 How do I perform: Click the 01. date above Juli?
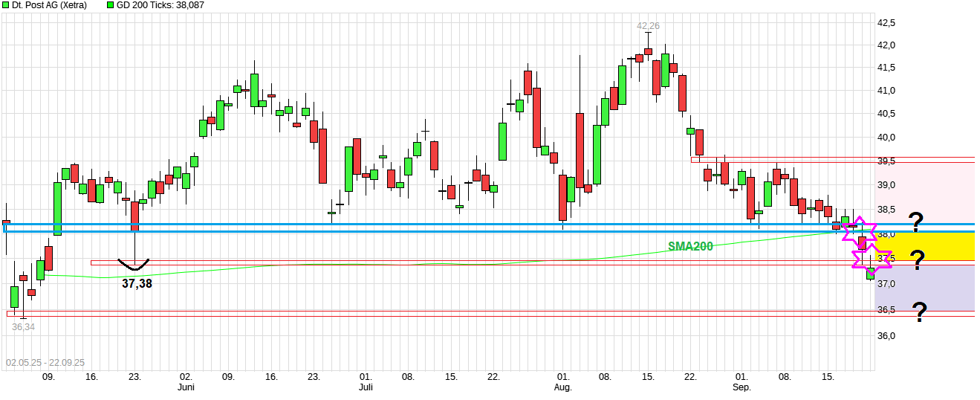pyautogui.click(x=366, y=377)
